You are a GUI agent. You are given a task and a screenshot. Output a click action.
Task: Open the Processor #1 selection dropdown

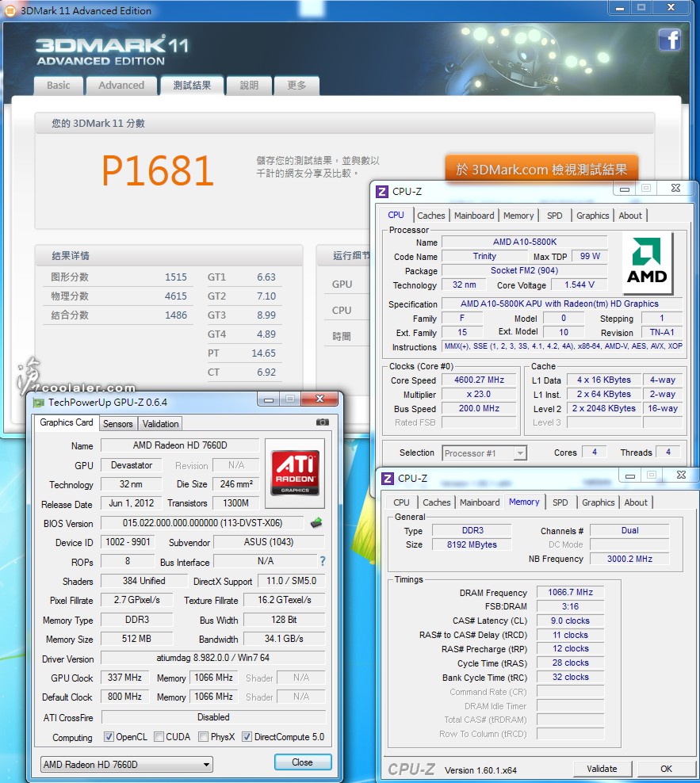484,453
